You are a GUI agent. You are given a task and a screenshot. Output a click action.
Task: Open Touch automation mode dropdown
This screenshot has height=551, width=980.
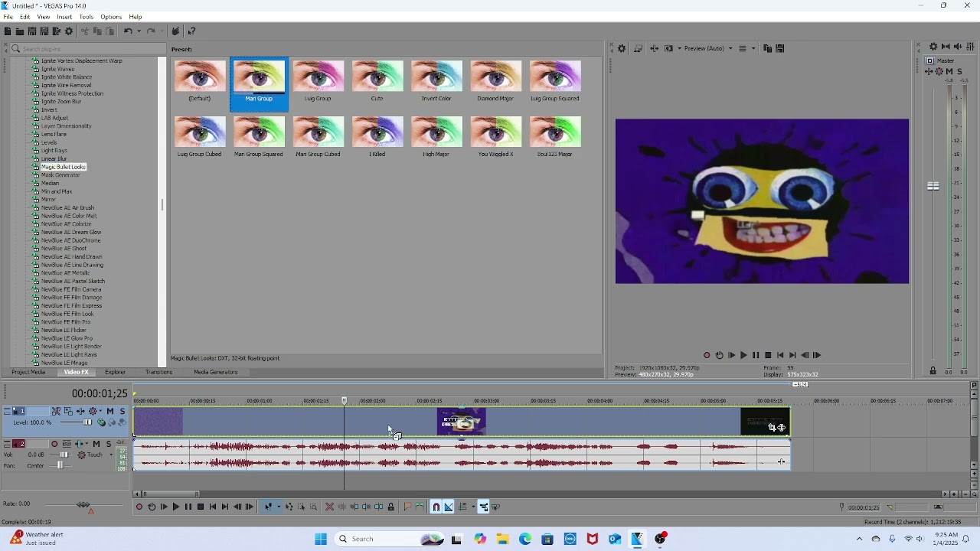(111, 455)
